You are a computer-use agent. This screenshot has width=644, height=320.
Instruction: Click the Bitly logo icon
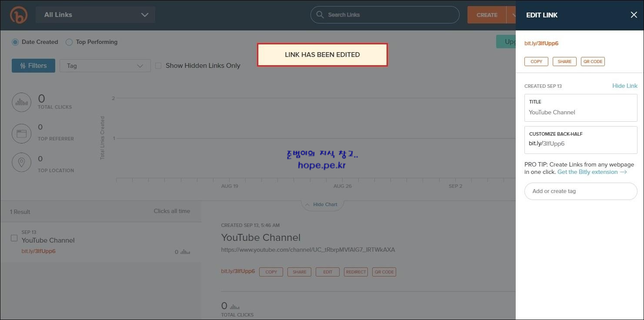19,15
